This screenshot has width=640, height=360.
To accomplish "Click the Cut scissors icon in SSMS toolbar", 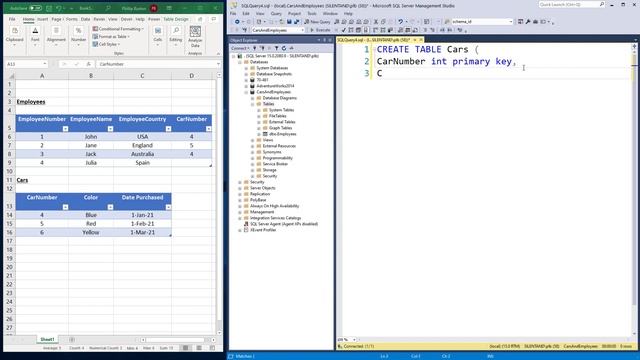I will coord(376,22).
